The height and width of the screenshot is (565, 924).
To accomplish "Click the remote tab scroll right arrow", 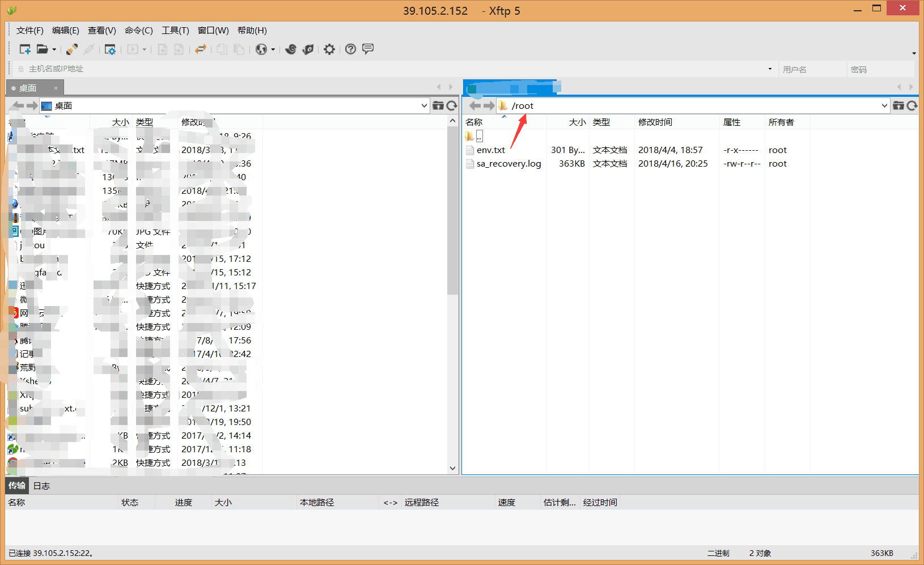I will [x=911, y=87].
